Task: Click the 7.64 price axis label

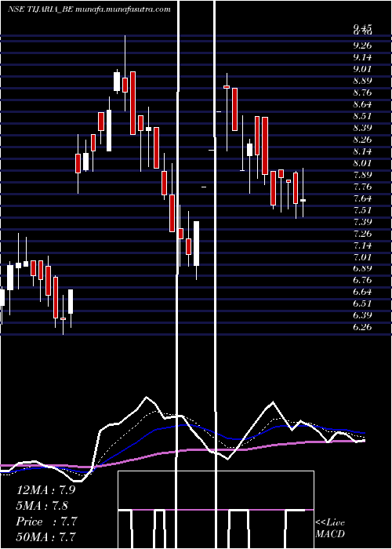Action: click(x=362, y=198)
